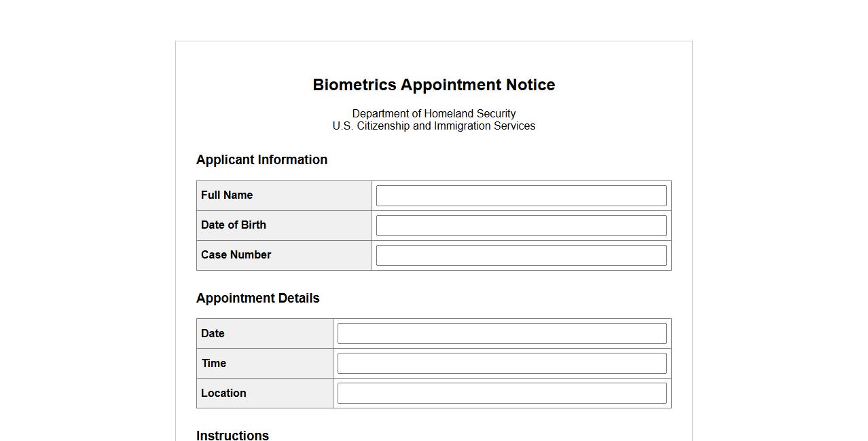Click the 'Applicant Information' section heading
Image resolution: width=868 pixels, height=441 pixels.
261,160
